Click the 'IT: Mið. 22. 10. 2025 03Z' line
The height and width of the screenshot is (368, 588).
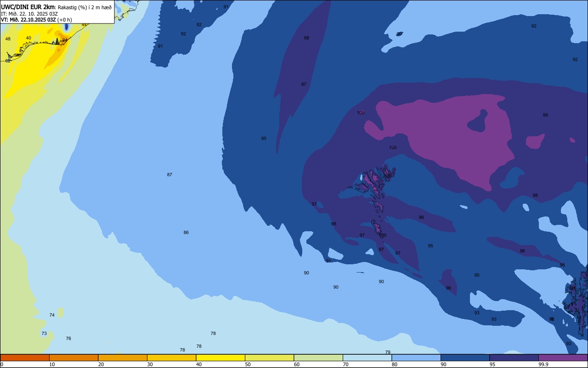[x=29, y=13]
